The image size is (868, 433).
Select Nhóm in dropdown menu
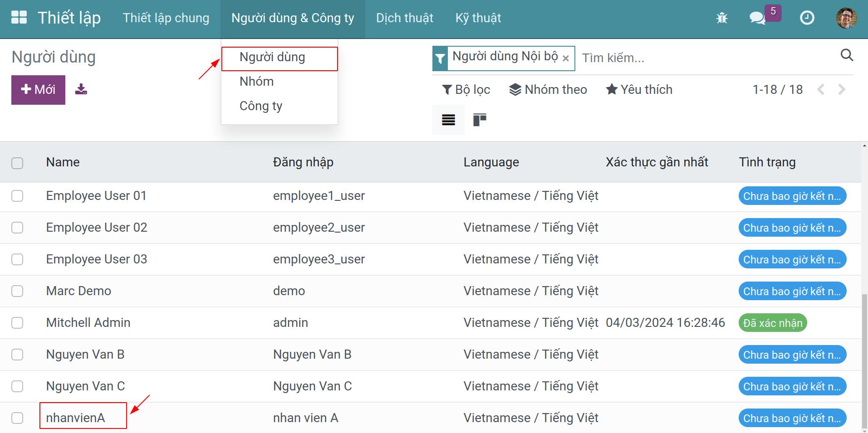[280, 82]
